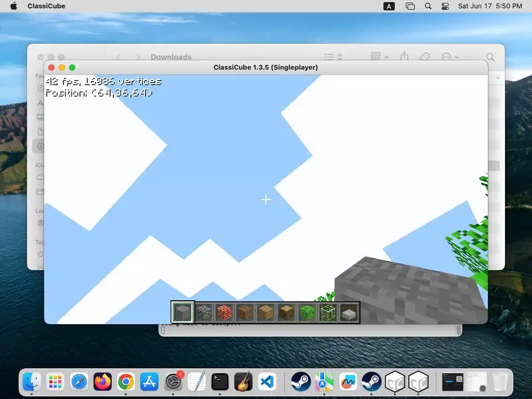Open the Finder more actions menu

(x=450, y=57)
